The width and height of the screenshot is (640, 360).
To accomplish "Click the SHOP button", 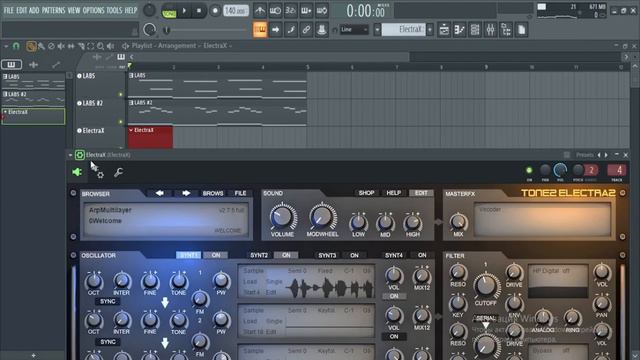I will click(x=366, y=193).
